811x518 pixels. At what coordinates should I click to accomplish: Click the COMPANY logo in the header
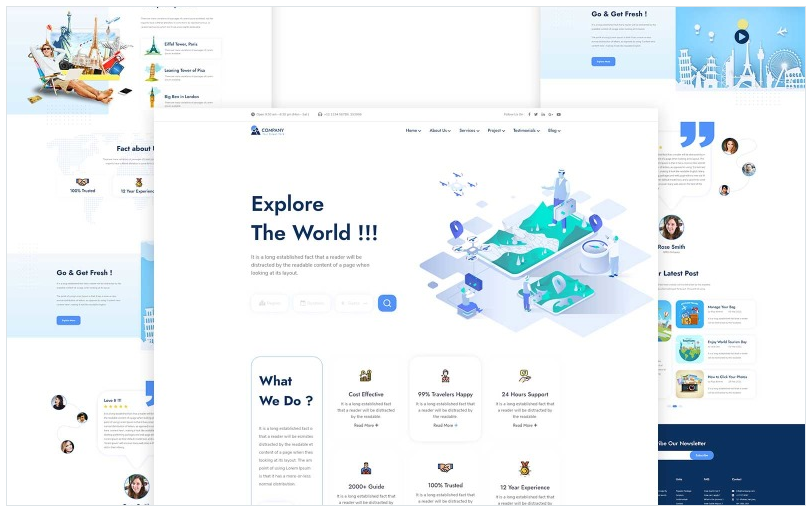pos(267,130)
